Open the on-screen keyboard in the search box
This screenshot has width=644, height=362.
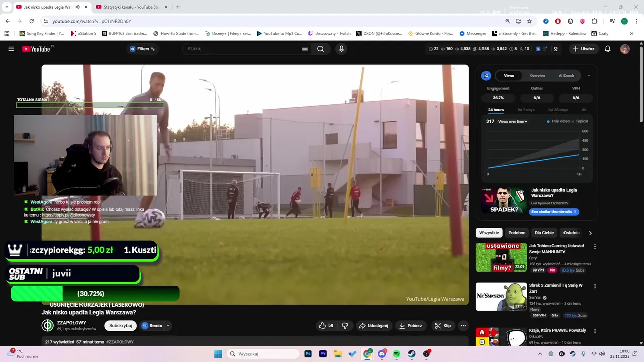click(304, 49)
